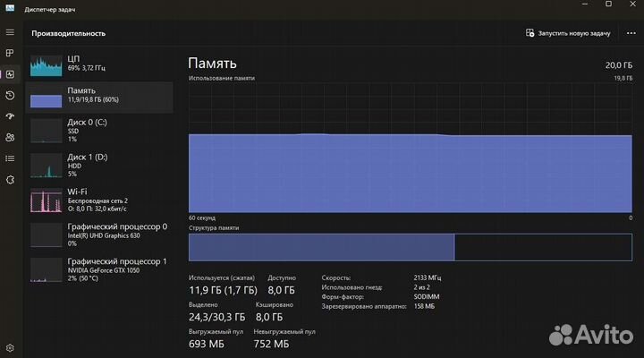The width and height of the screenshot is (644, 358).
Task: Select the ЦП (CPU) performance item
Action: 98,64
